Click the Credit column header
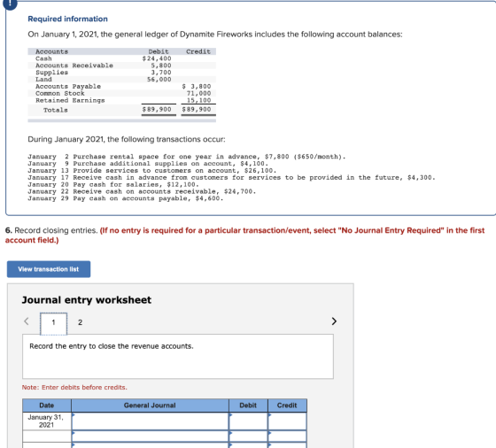This screenshot has height=448, width=496. tap(287, 406)
